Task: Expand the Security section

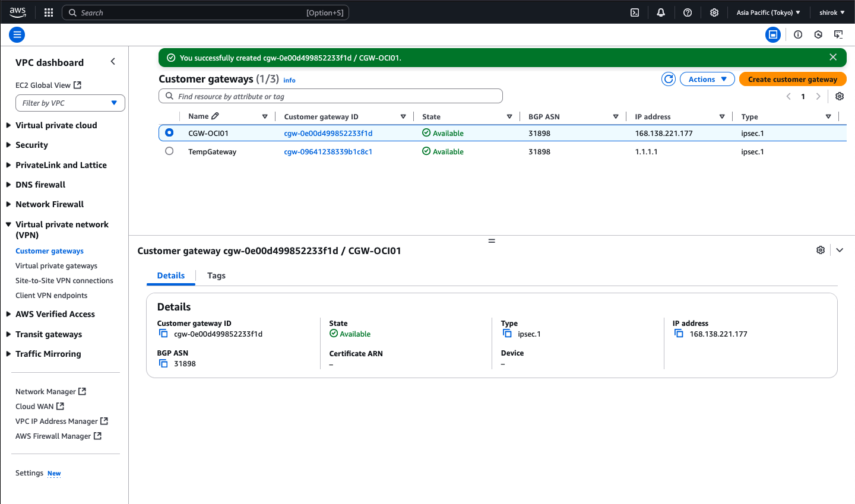Action: [x=8, y=145]
